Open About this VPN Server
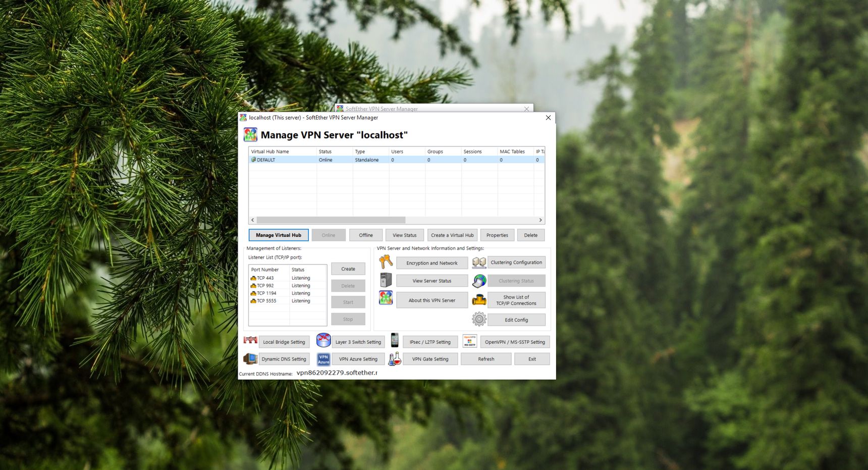Screen dimensions: 868x470 (432, 300)
